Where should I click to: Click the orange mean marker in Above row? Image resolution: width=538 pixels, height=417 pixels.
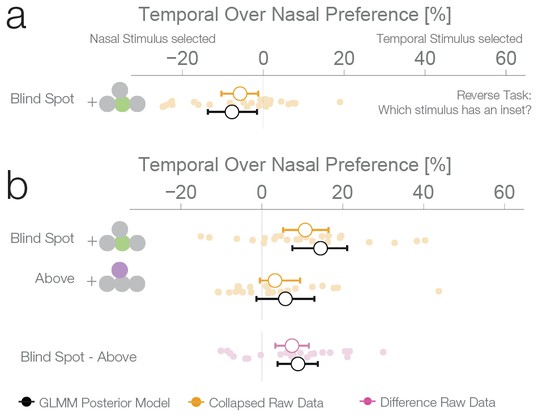coord(275,280)
